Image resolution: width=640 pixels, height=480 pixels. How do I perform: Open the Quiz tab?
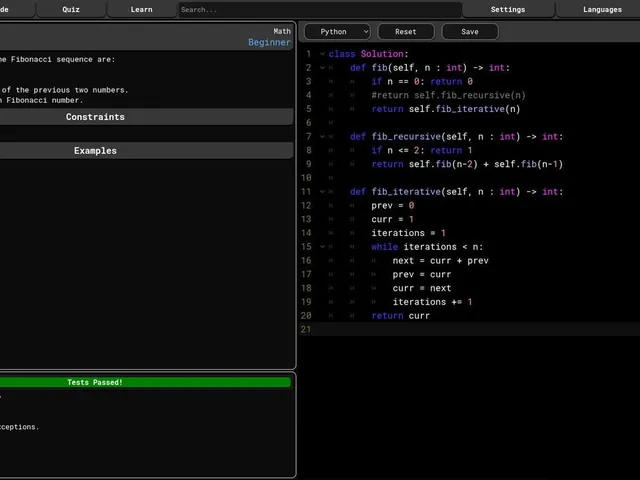click(x=71, y=9)
